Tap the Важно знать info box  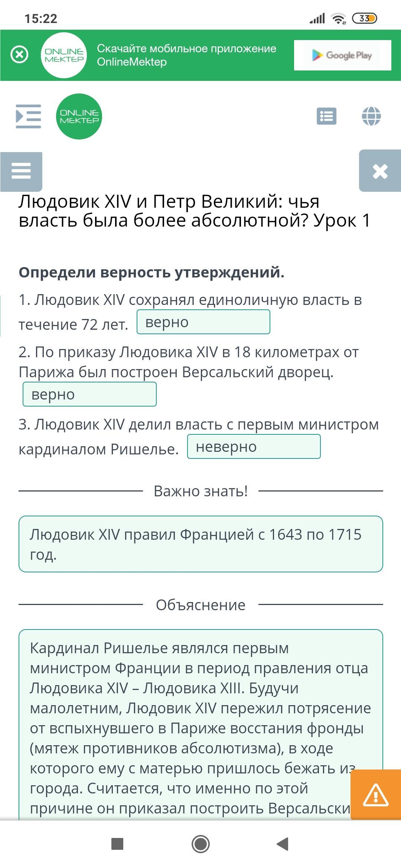tap(201, 544)
